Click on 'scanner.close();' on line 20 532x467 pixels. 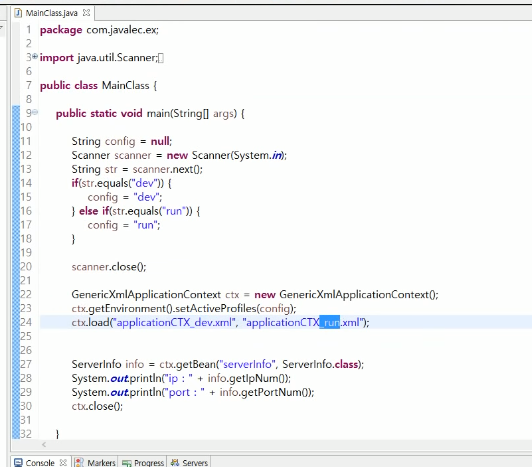[109, 267]
